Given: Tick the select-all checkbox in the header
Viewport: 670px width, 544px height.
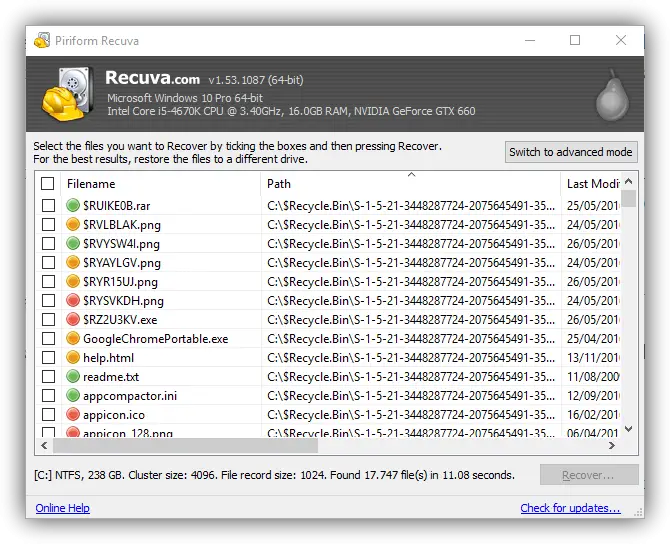Looking at the screenshot, I should pyautogui.click(x=48, y=184).
